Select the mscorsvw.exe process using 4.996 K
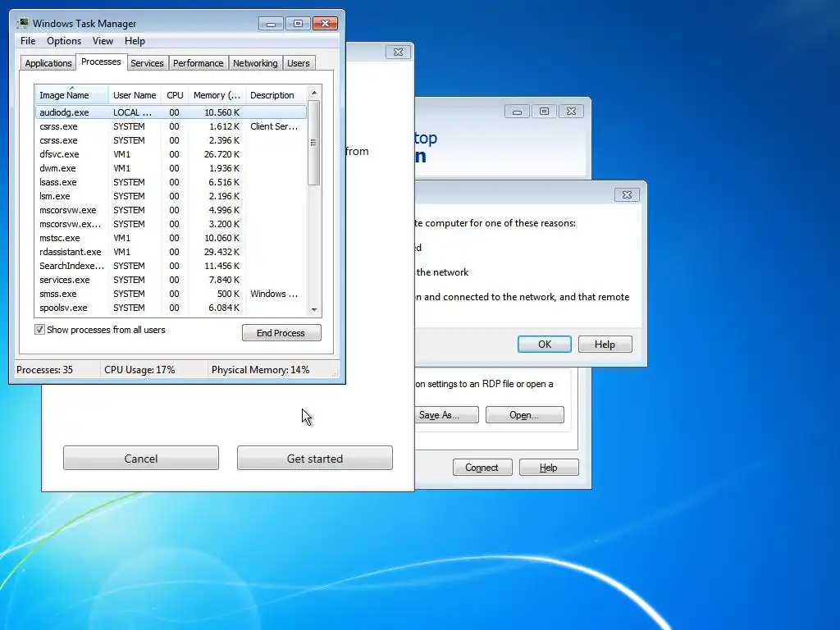The height and width of the screenshot is (630, 840). tap(171, 210)
